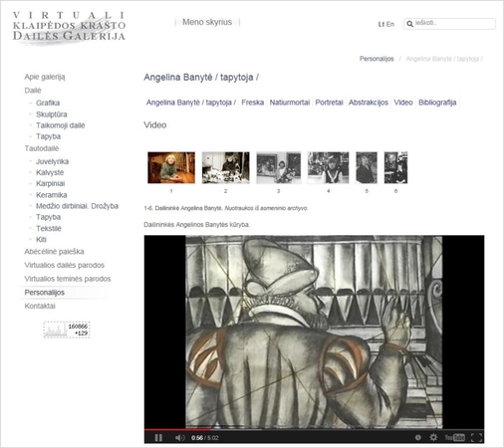This screenshot has width=504, height=448.
Task: Click the gallery logo in the header
Action: pyautogui.click(x=69, y=27)
